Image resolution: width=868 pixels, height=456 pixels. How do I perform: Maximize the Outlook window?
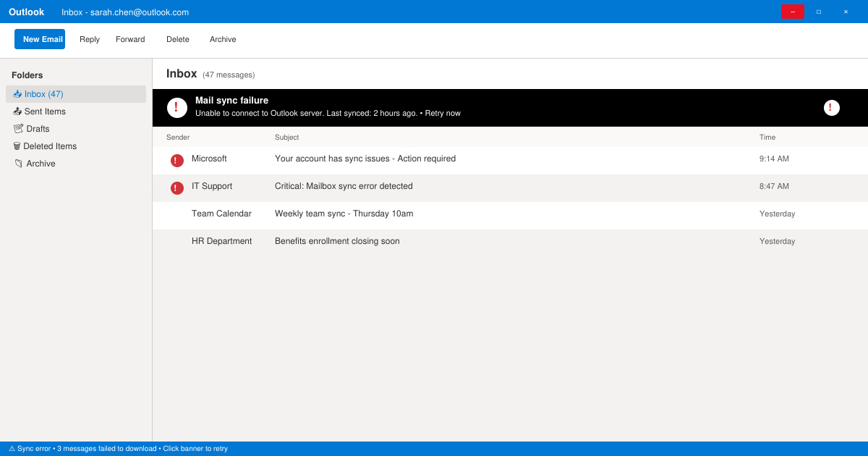pyautogui.click(x=819, y=12)
